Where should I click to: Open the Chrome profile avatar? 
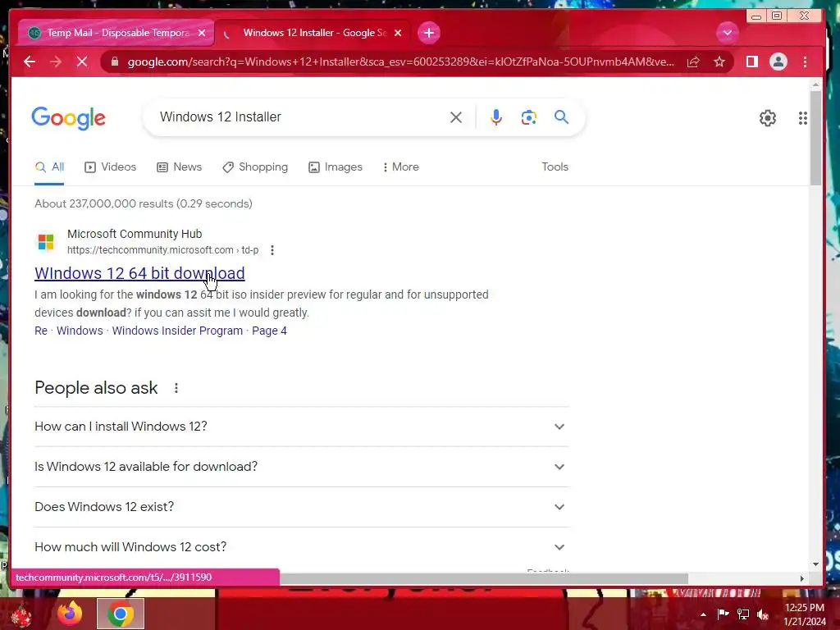pos(778,62)
